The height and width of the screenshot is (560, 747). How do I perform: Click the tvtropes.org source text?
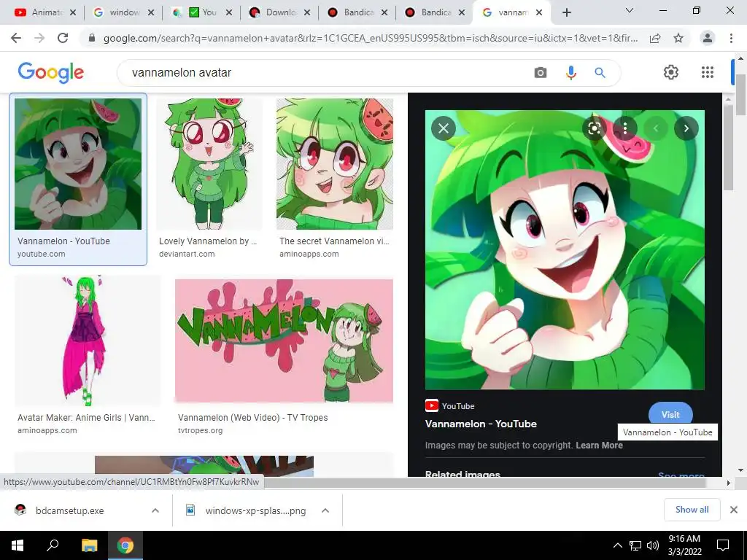(200, 430)
